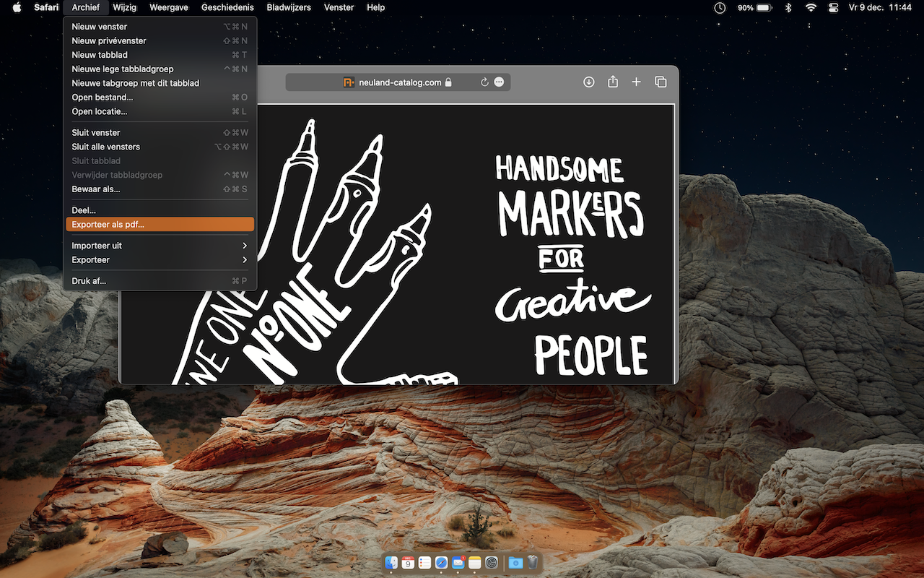
Task: Open the Geschiedenis menu
Action: [227, 7]
